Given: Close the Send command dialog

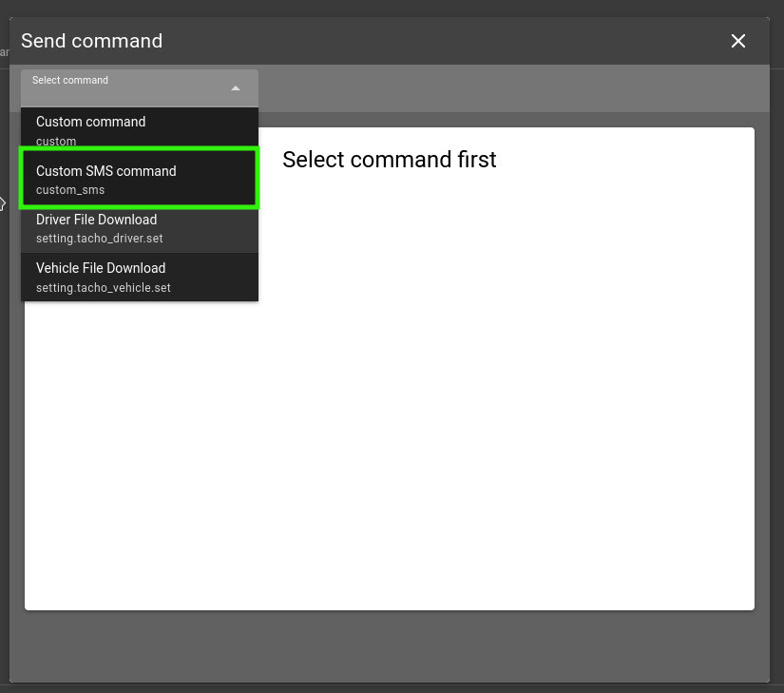Looking at the screenshot, I should click(738, 41).
